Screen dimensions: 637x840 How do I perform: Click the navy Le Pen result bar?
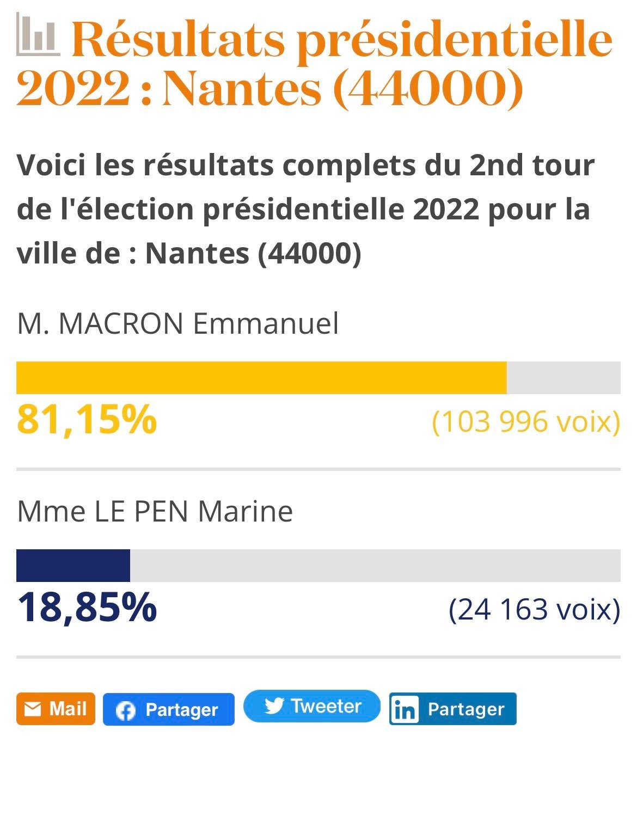click(x=73, y=566)
